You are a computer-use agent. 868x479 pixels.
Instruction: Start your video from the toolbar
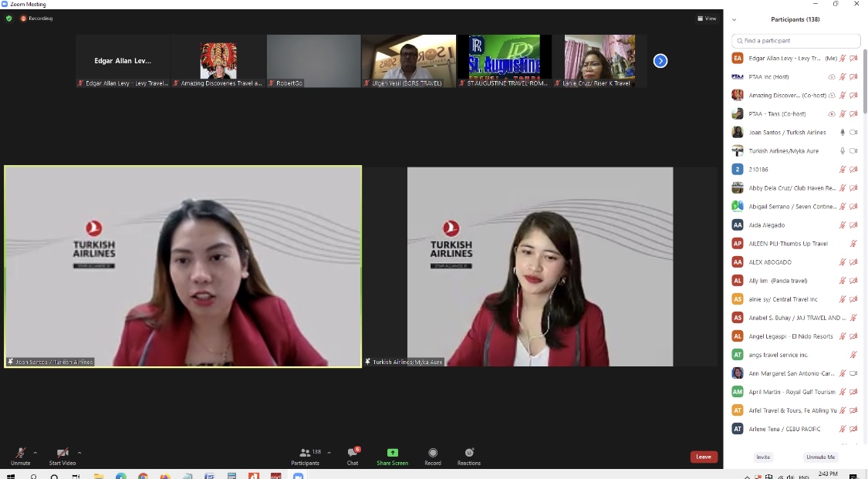pos(62,457)
